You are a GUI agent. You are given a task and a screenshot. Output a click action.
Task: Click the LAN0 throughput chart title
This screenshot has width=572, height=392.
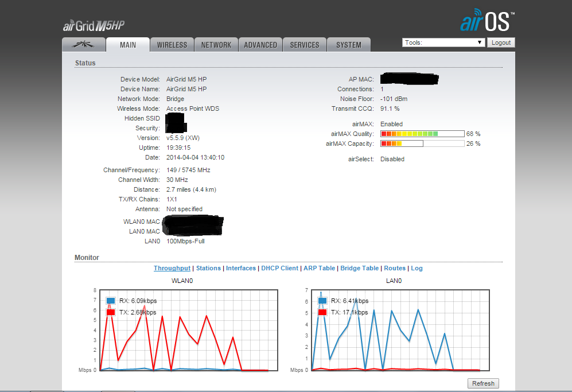[394, 281]
